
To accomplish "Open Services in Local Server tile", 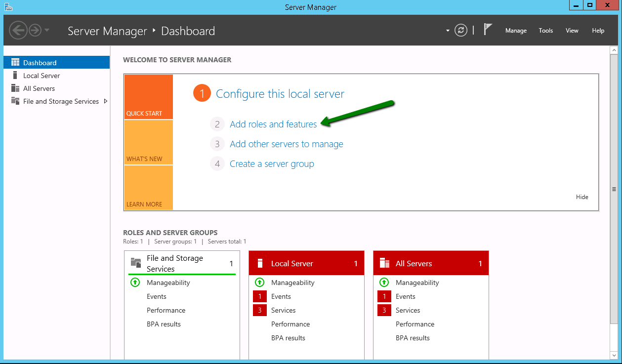I will (x=284, y=310).
